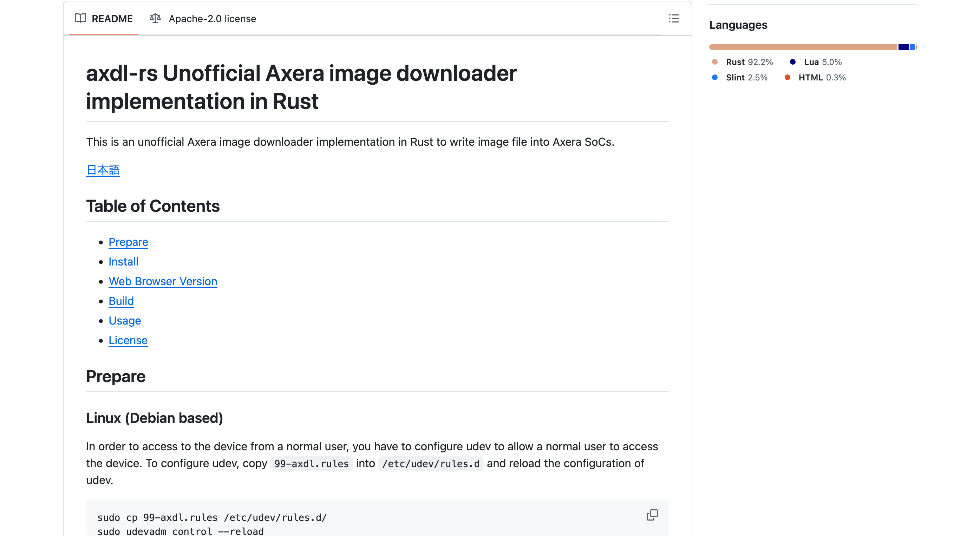Viewport: 980px width, 536px height.
Task: Click the Linux (Debian based) heading
Action: tap(155, 418)
